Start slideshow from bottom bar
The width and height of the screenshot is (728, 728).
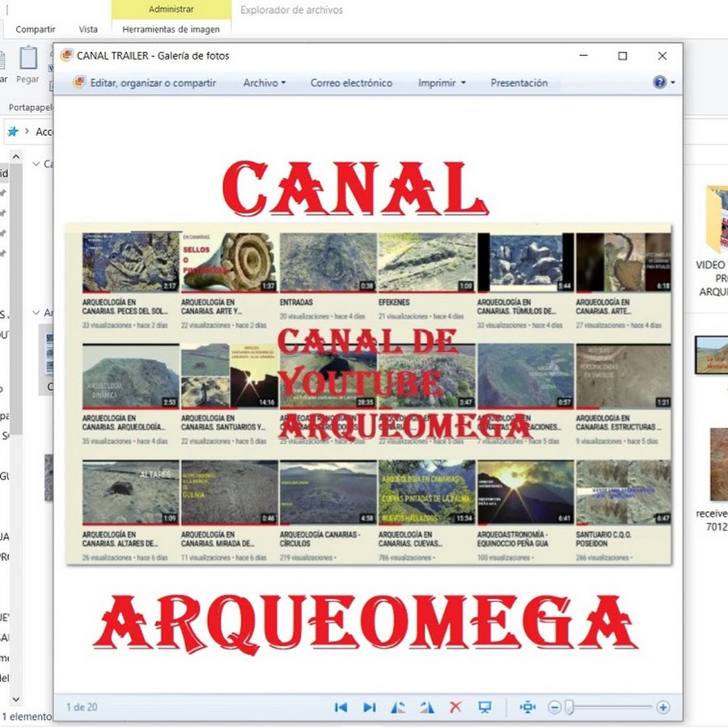[x=485, y=707]
